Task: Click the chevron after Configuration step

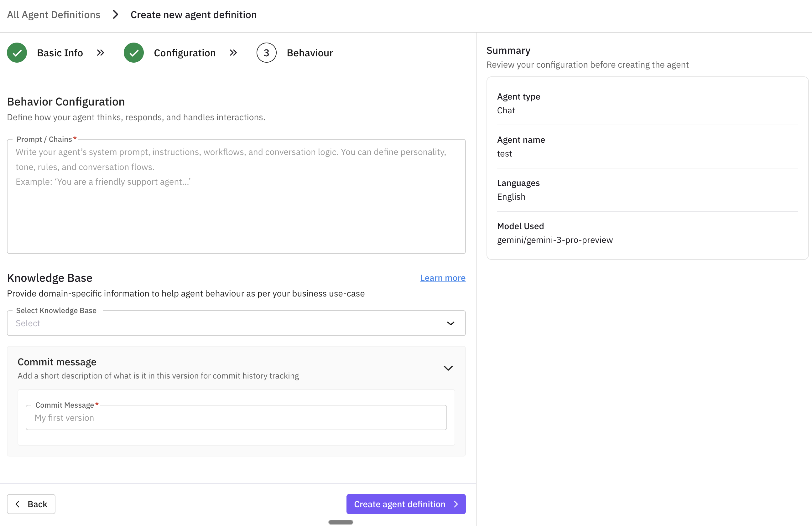Action: pyautogui.click(x=234, y=53)
